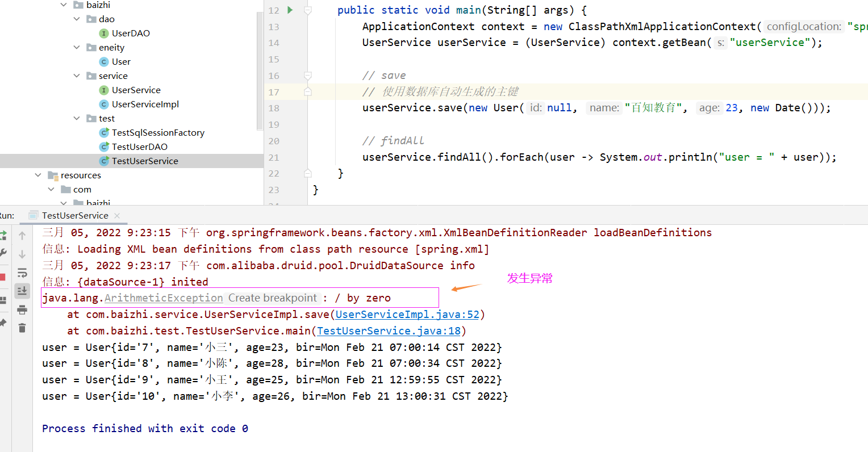Viewport: 868px width, 452px height.
Task: Click the TestSqlSessionFactory runnable class icon
Action: (x=104, y=133)
